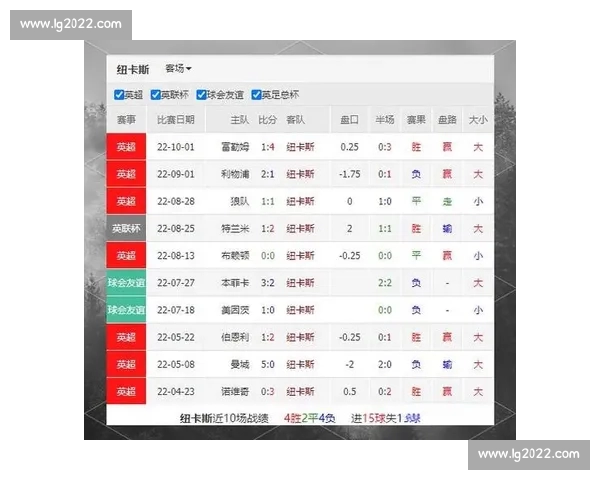The image size is (600, 480).
Task: Click the -1.75 handicap value
Action: 349,174
